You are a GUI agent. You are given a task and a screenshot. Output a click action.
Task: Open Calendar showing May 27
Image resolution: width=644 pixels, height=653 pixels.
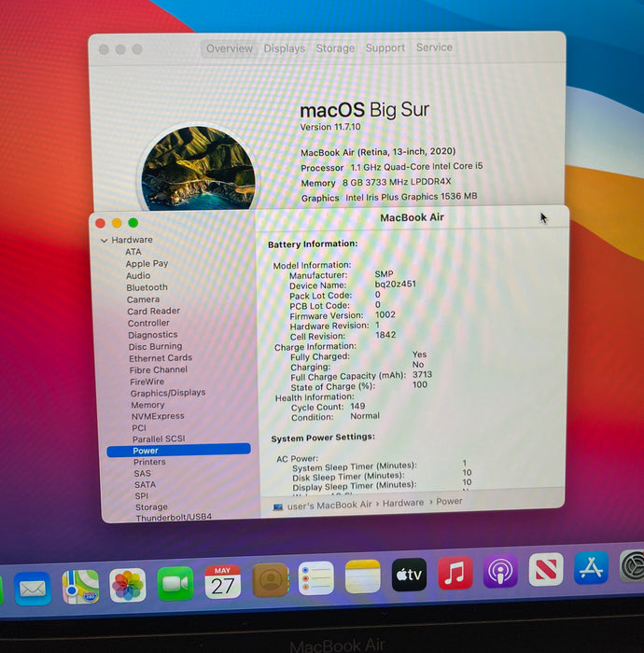pyautogui.click(x=222, y=582)
